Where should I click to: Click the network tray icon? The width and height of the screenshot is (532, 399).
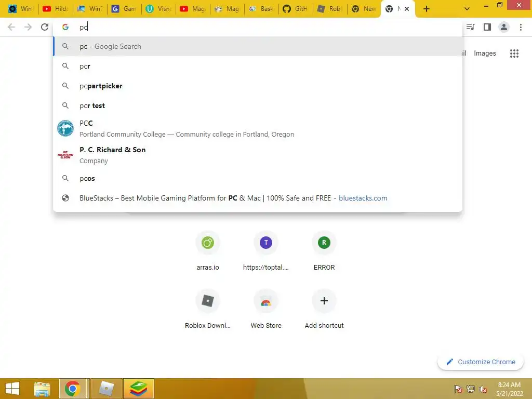[471, 389]
